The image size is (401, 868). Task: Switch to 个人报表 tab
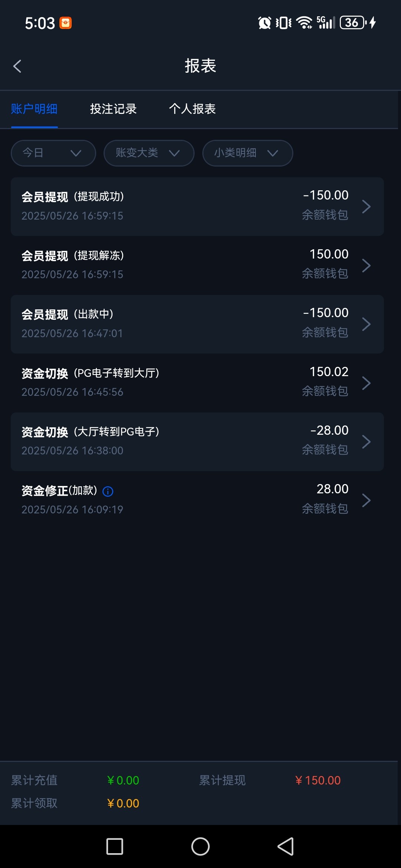coord(192,109)
